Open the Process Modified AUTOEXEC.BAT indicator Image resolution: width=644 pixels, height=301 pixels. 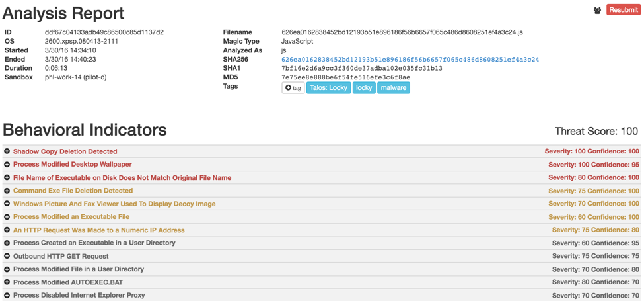(67, 282)
